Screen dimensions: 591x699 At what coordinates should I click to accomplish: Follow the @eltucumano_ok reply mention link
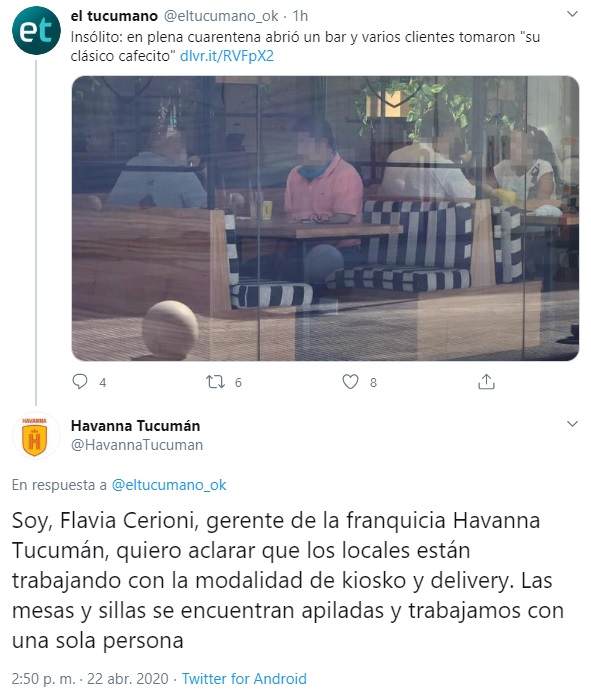(x=169, y=485)
